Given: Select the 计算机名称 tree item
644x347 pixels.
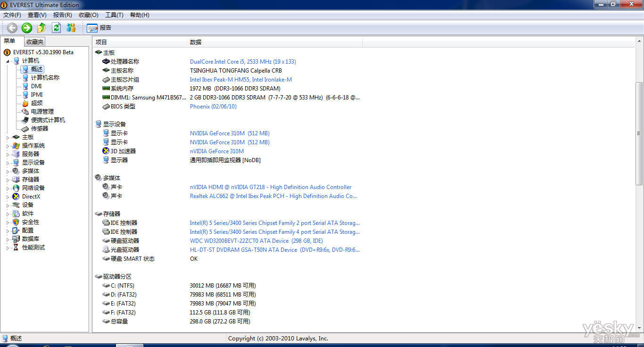Looking at the screenshot, I should pos(45,78).
